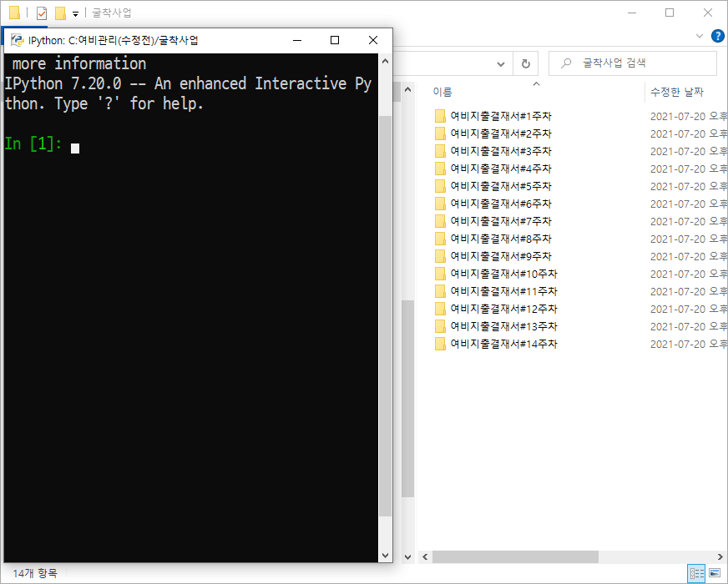Viewport: 728px width, 584px height.
Task: Open the address bar history dropdown in Explorer
Action: (x=501, y=63)
